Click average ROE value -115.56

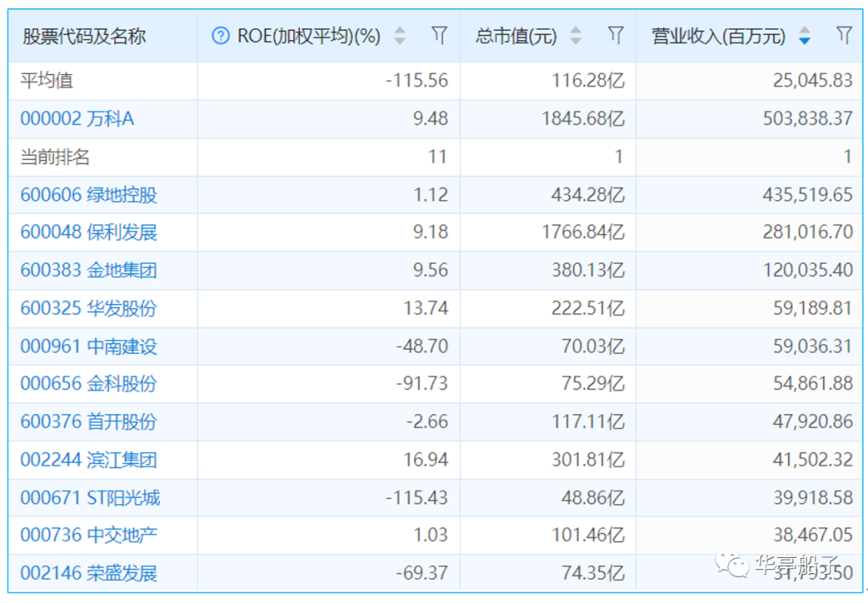pos(417,80)
